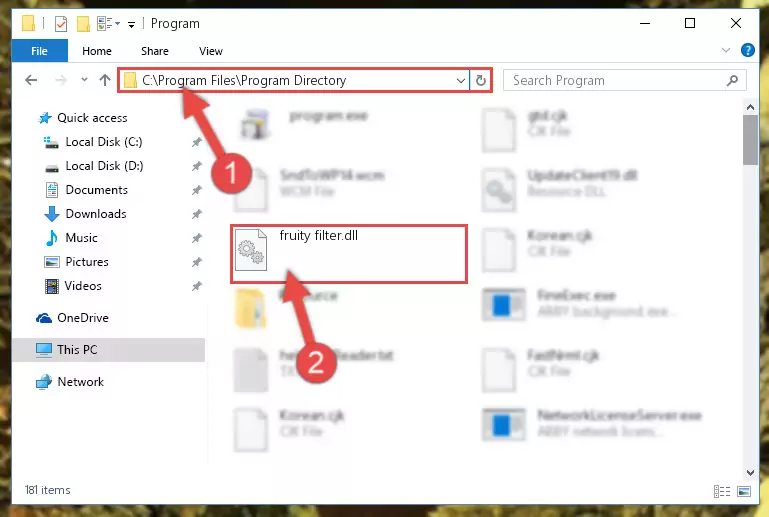
Task: Open Music in sidebar
Action: (81, 238)
